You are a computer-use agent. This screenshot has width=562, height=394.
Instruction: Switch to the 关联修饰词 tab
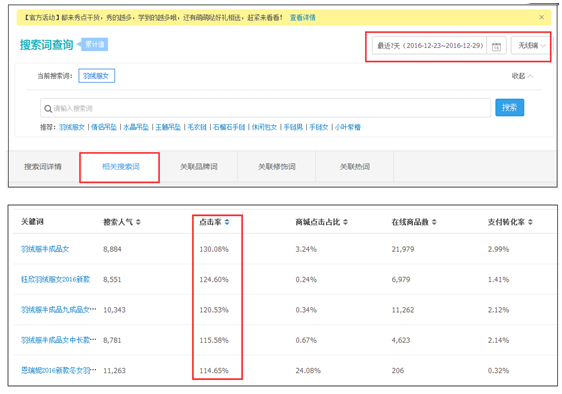pyautogui.click(x=277, y=167)
